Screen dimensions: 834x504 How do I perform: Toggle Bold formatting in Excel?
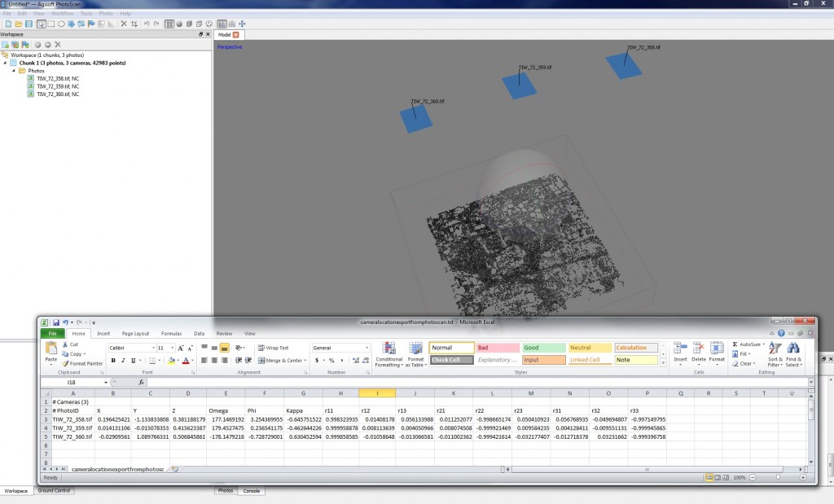click(x=113, y=360)
